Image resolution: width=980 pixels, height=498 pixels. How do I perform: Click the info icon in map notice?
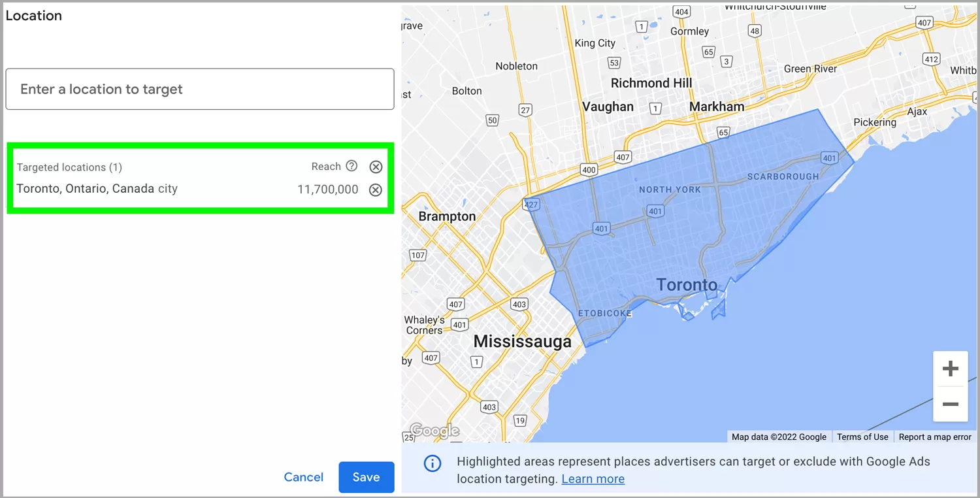(433, 463)
